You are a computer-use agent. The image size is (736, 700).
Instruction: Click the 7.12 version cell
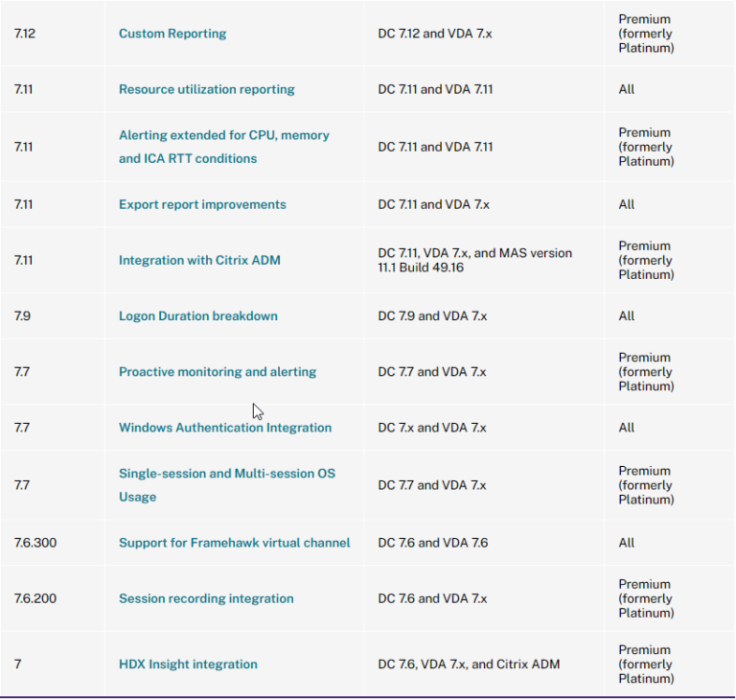pos(24,34)
